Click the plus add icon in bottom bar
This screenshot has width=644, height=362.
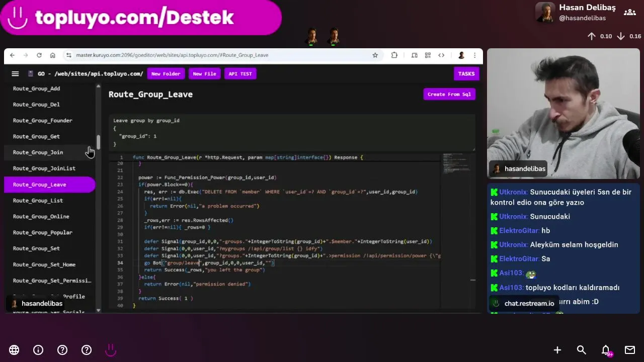[557, 350]
